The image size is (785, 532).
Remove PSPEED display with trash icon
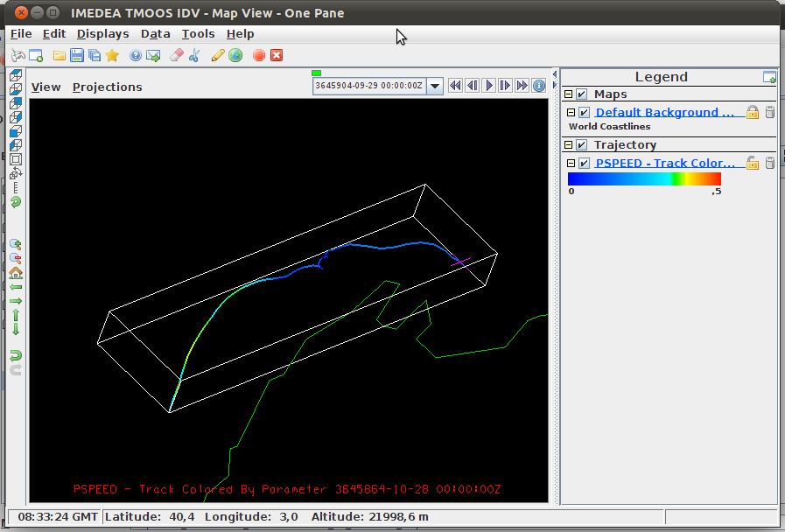click(x=770, y=163)
